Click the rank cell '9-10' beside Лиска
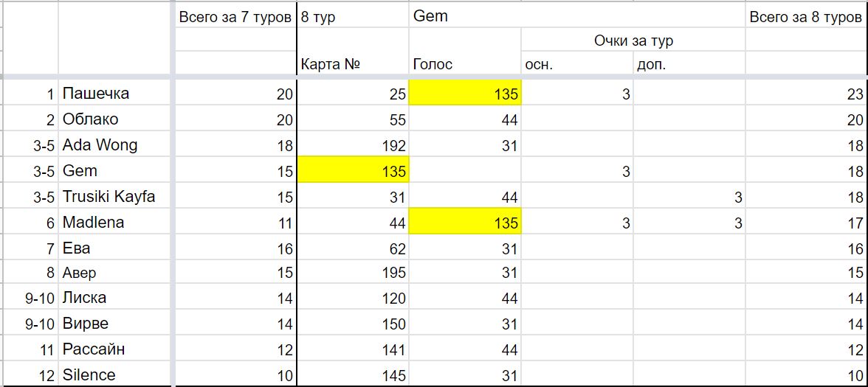 click(30, 298)
